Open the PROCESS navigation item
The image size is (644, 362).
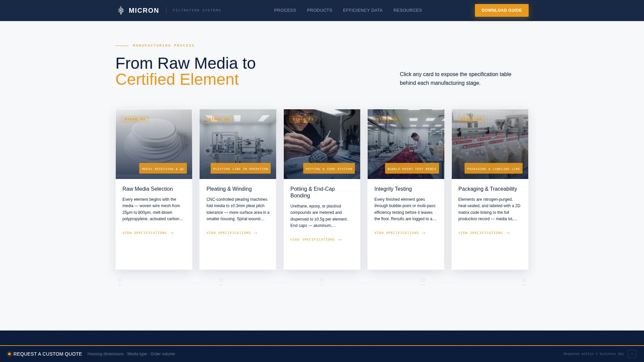(285, 10)
